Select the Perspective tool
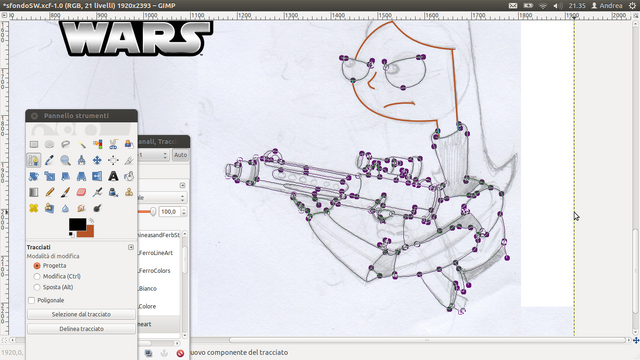Image resolution: width=640 pixels, height=360 pixels. [x=81, y=176]
